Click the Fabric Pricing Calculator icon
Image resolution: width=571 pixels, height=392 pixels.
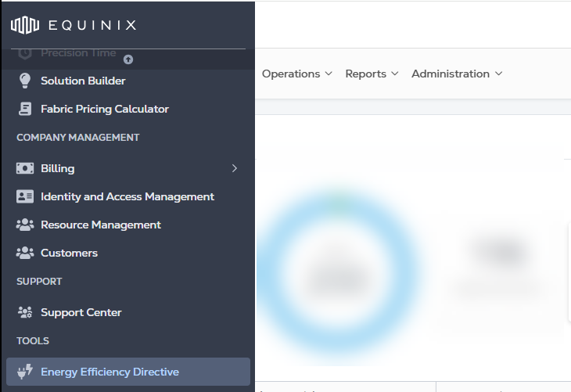click(x=25, y=109)
